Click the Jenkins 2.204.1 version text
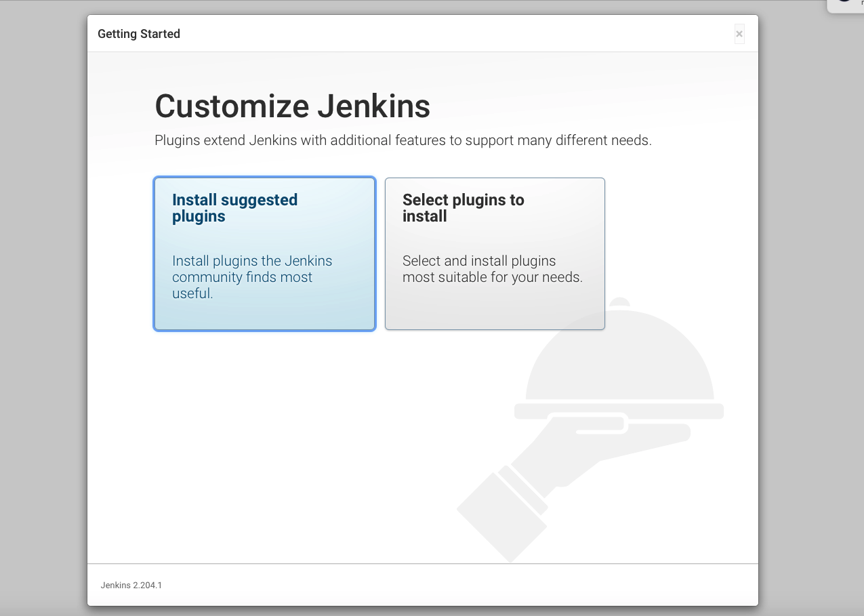Viewport: 864px width, 616px height. pos(131,585)
